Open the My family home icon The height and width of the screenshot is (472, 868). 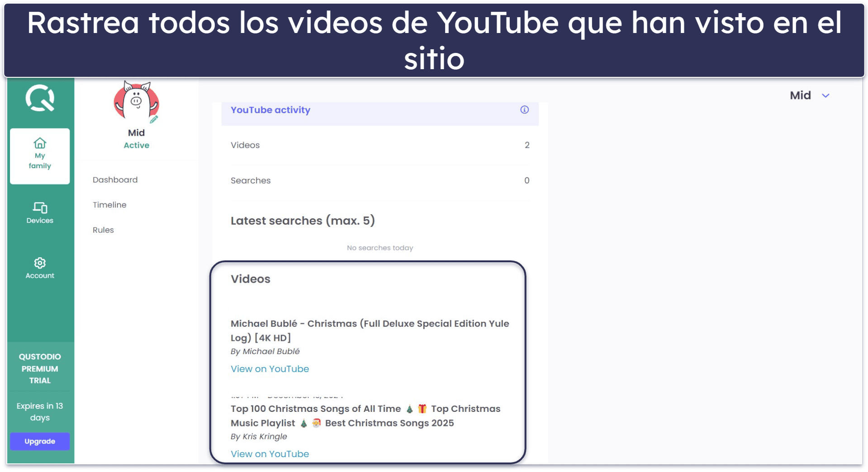[40, 143]
